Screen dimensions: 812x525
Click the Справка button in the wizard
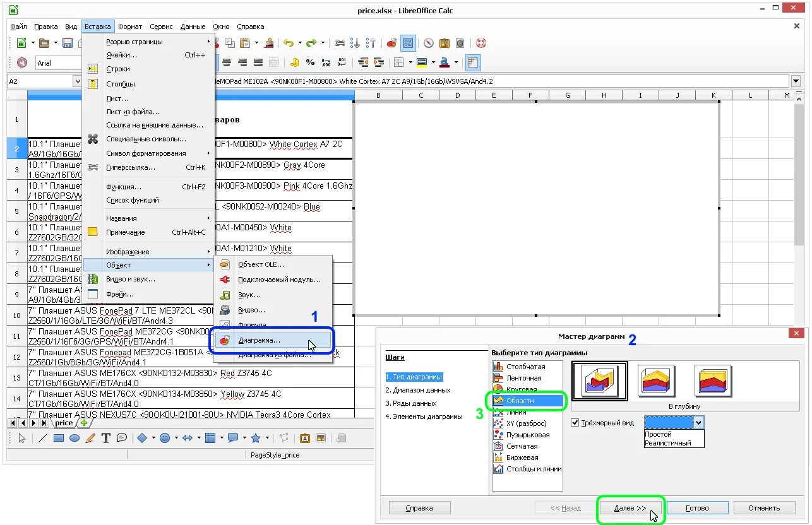coord(419,508)
